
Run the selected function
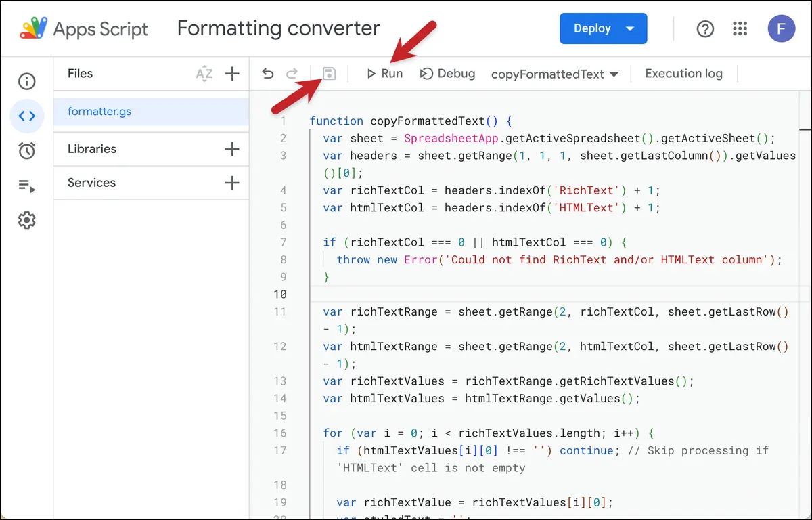(384, 74)
